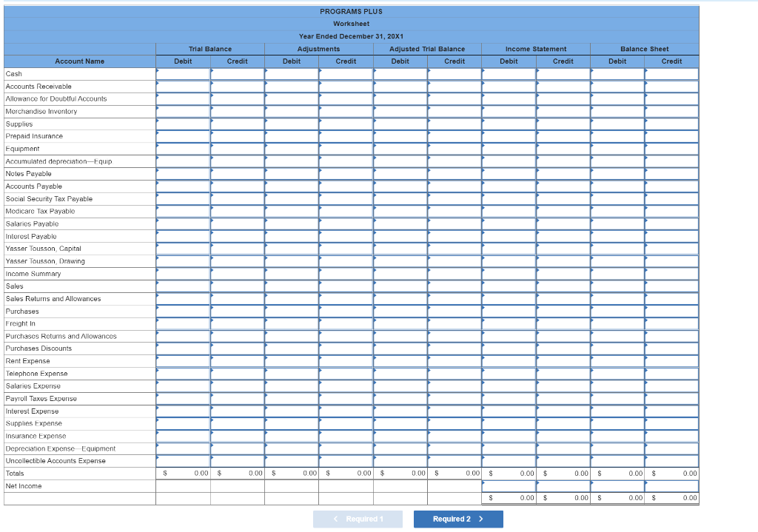Screen dimensions: 758x532
Task: Select Telephone Expense Income Statement Debit cell
Action: click(x=509, y=374)
